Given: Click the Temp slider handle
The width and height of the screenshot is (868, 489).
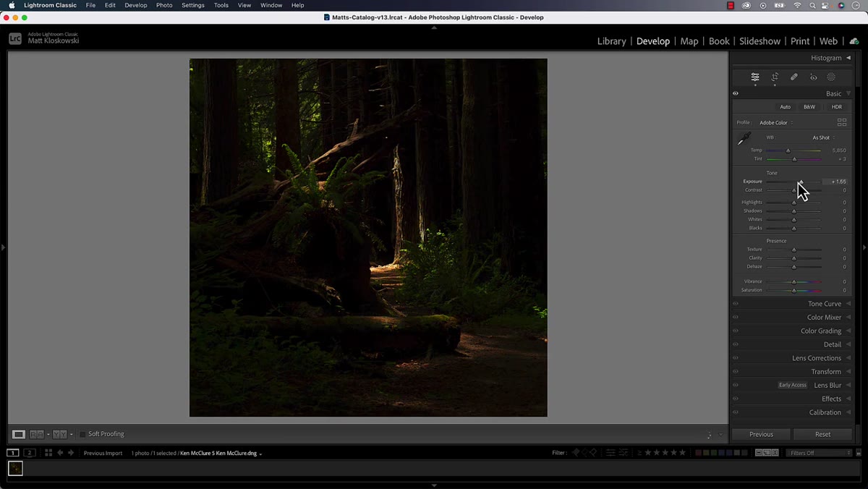Looking at the screenshot, I should 788,150.
